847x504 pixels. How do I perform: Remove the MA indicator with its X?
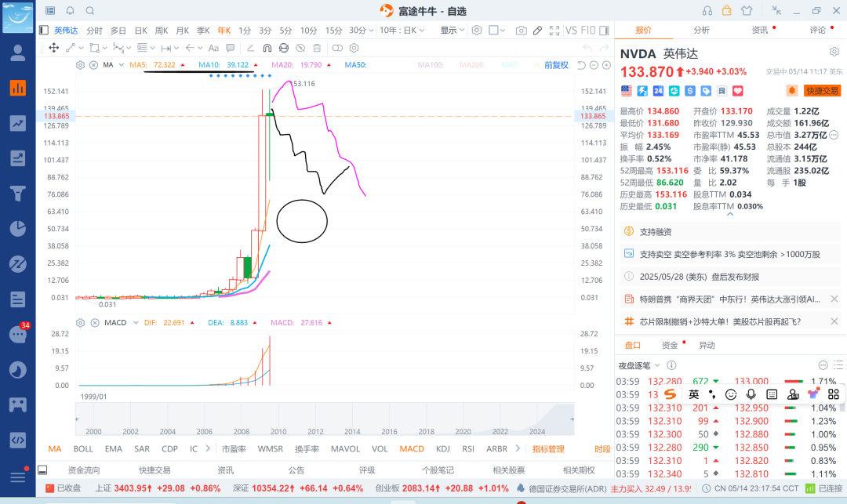pos(93,65)
